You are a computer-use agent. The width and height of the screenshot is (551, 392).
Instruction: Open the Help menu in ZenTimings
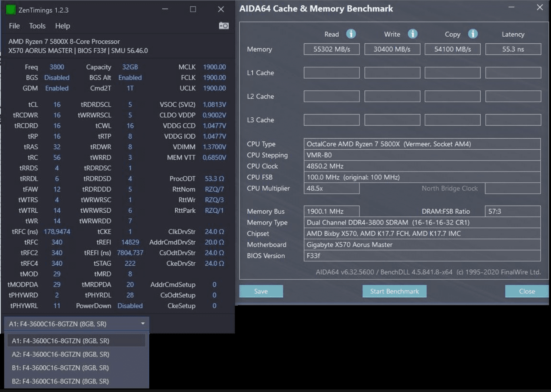point(63,26)
